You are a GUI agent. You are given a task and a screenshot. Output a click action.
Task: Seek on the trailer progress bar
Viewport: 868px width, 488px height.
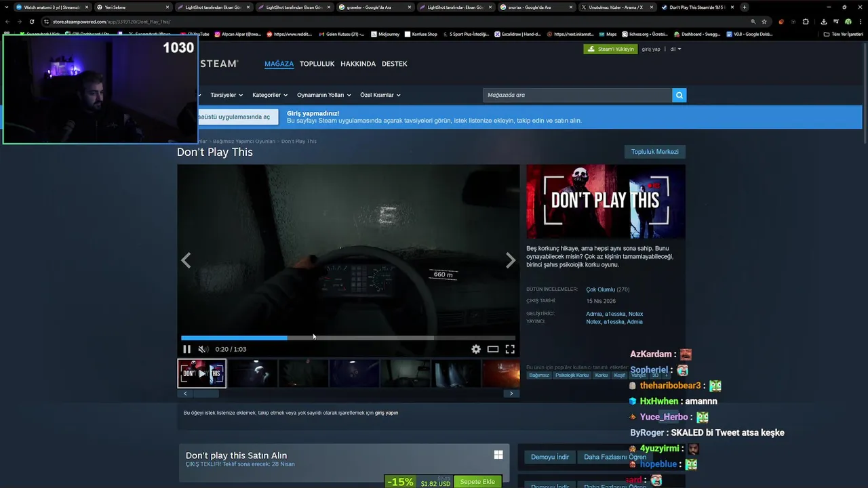click(x=348, y=338)
